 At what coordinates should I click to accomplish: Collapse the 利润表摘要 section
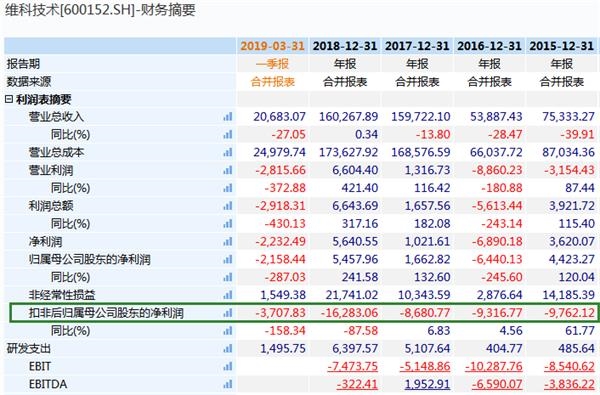tap(9, 100)
